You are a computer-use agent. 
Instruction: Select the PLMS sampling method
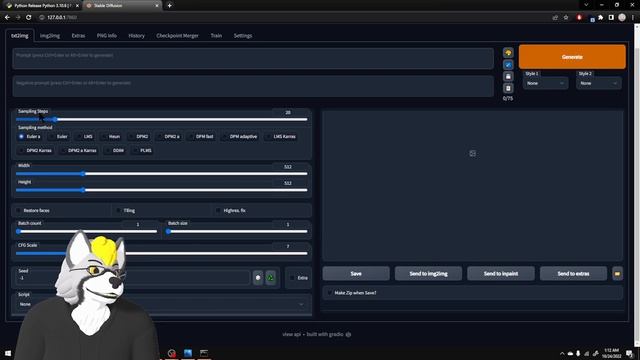pos(142,151)
